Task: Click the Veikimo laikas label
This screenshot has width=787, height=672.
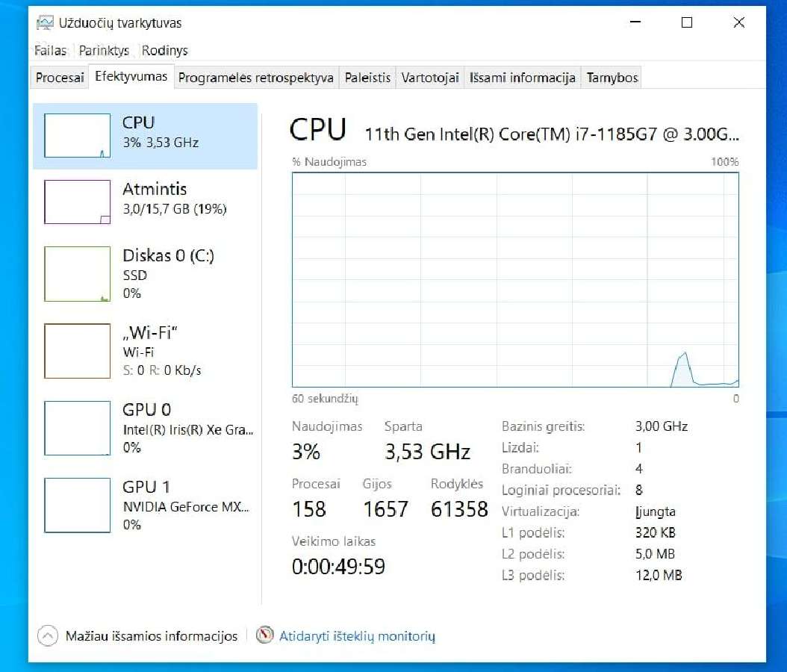Action: click(334, 541)
